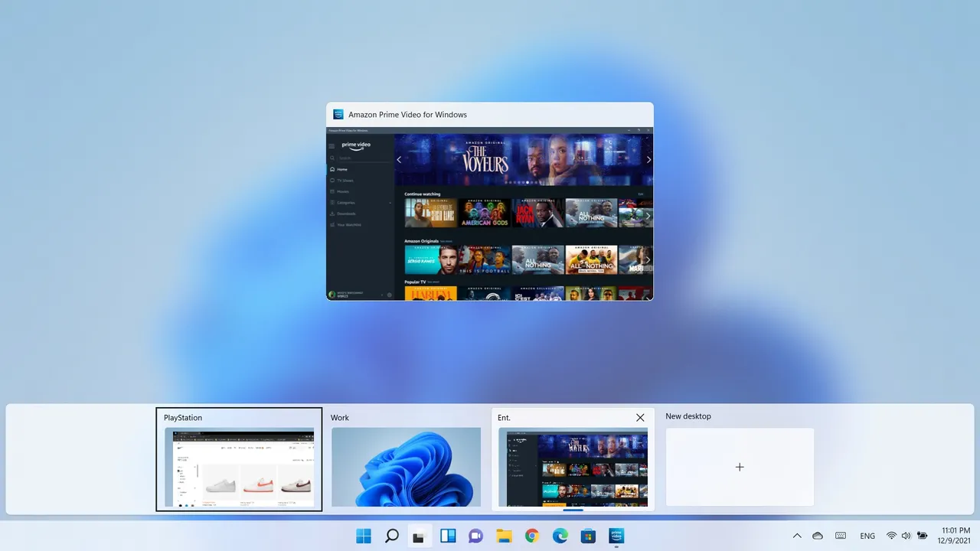Close the Ent. virtual desktop

(640, 418)
